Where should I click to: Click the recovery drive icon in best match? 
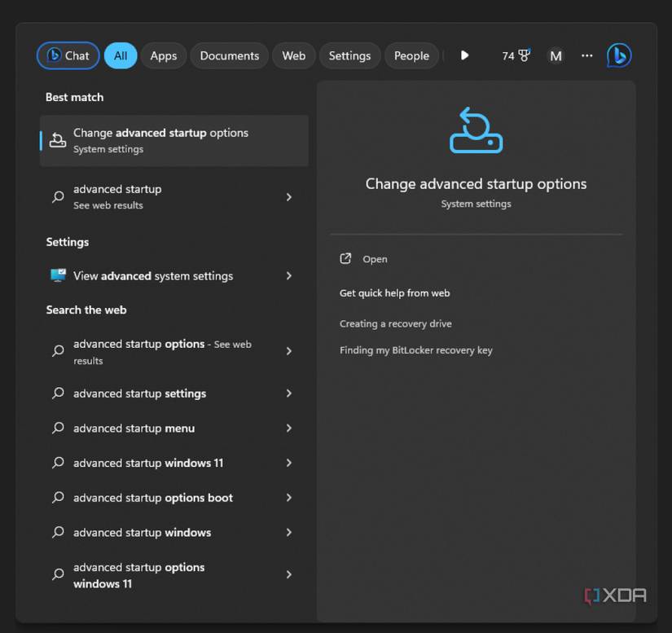click(x=58, y=140)
